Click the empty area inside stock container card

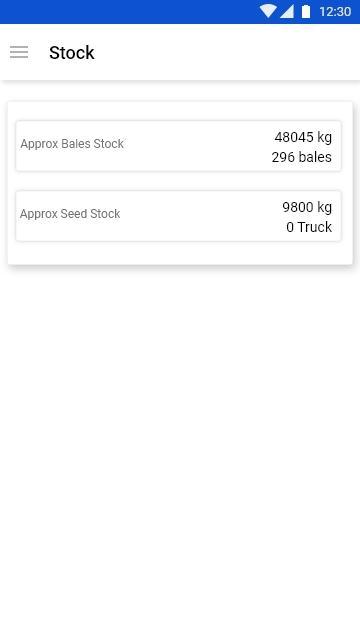coord(180,253)
